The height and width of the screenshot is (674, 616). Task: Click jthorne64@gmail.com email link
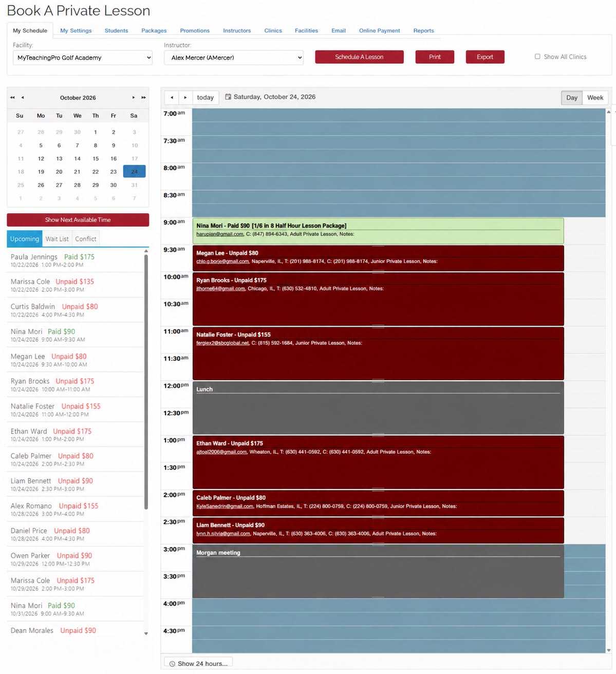[221, 289]
